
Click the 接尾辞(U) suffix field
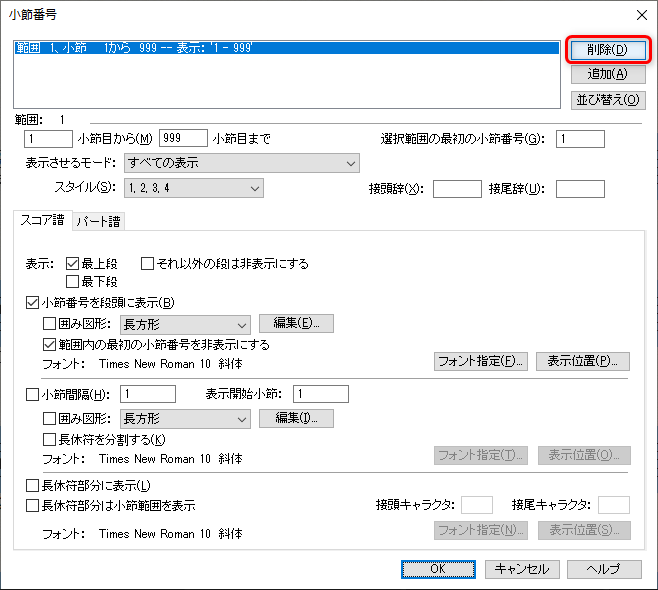(x=580, y=189)
